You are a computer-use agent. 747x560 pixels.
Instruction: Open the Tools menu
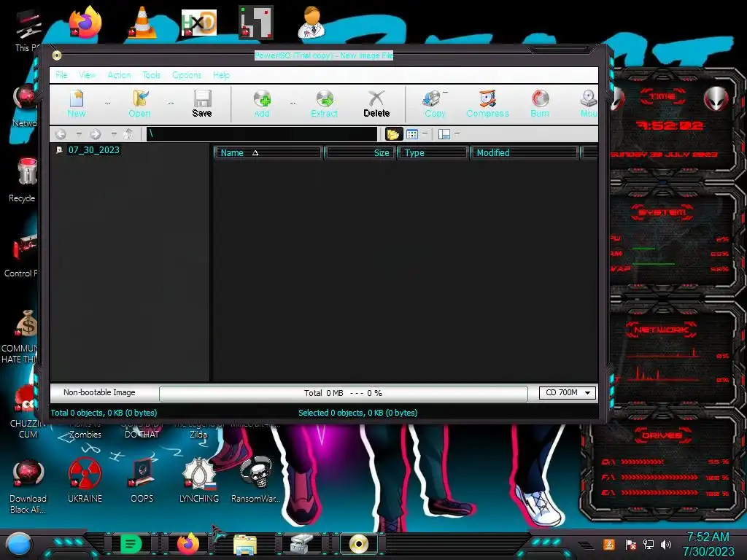point(152,75)
